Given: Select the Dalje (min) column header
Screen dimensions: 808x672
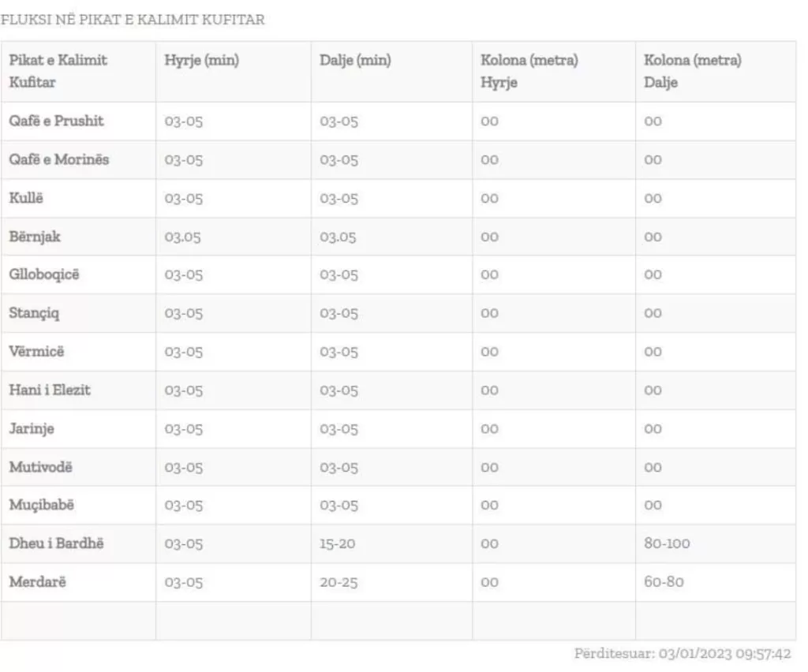Looking at the screenshot, I should point(355,60).
